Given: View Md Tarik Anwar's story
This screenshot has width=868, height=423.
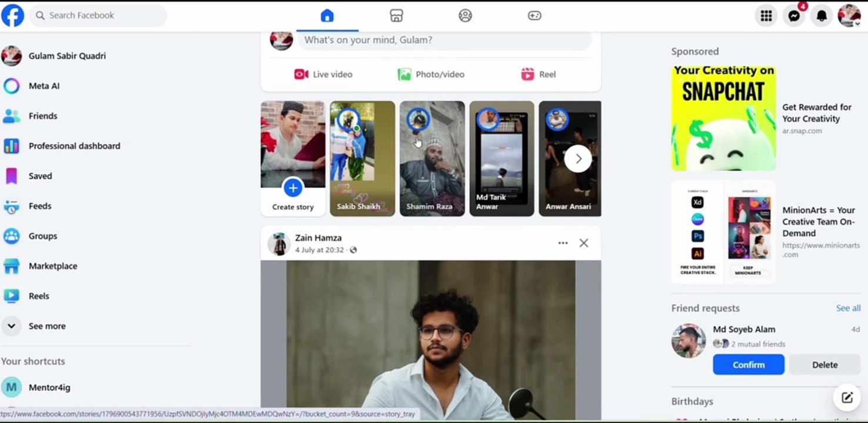Looking at the screenshot, I should 502,159.
